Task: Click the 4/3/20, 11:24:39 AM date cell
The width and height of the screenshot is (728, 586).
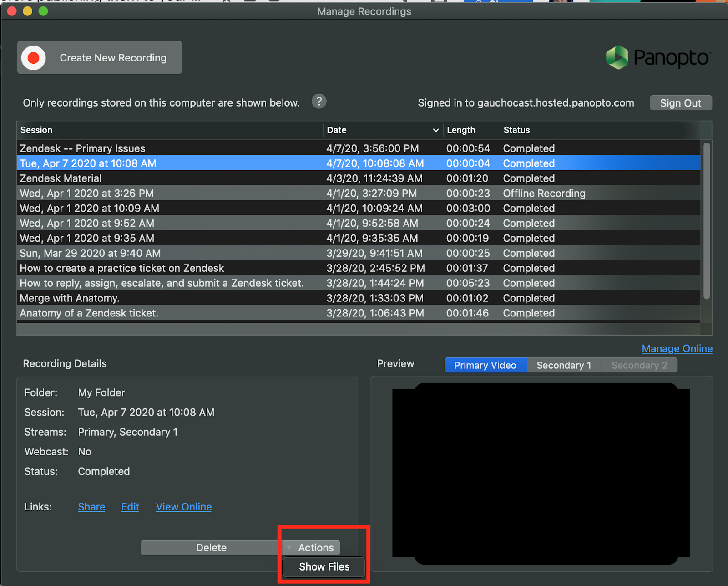Action: coord(374,178)
